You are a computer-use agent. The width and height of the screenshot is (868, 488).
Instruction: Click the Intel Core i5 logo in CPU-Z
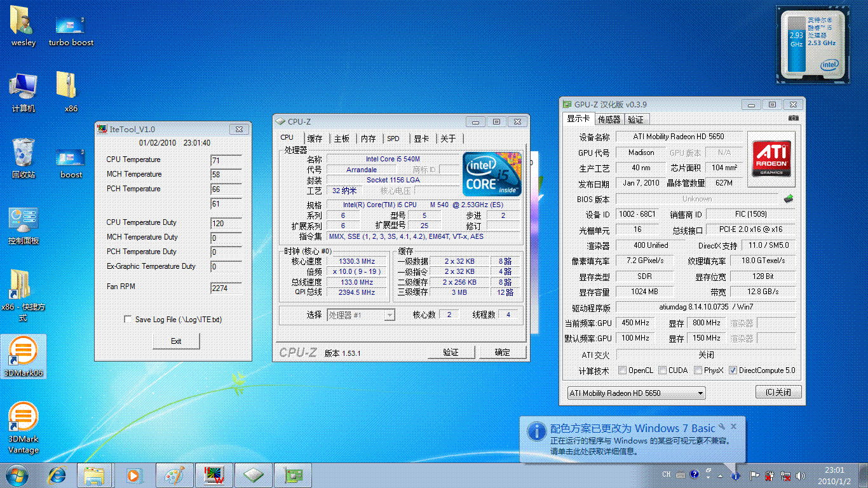[492, 173]
